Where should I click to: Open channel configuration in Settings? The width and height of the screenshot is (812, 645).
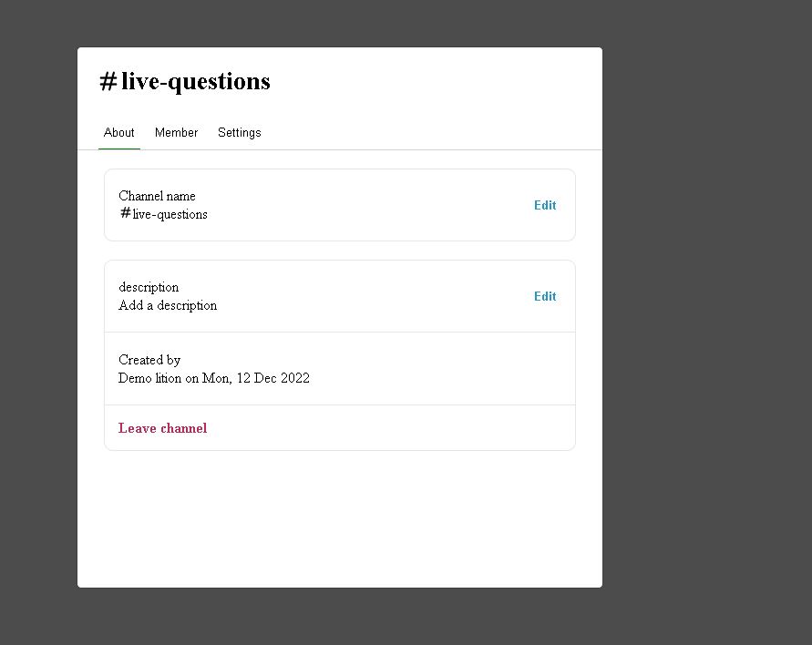pos(239,132)
